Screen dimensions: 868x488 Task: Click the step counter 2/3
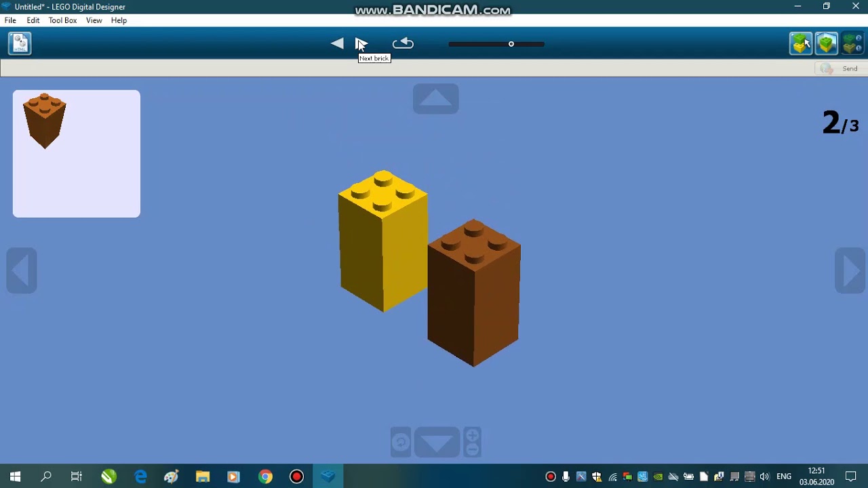click(840, 123)
